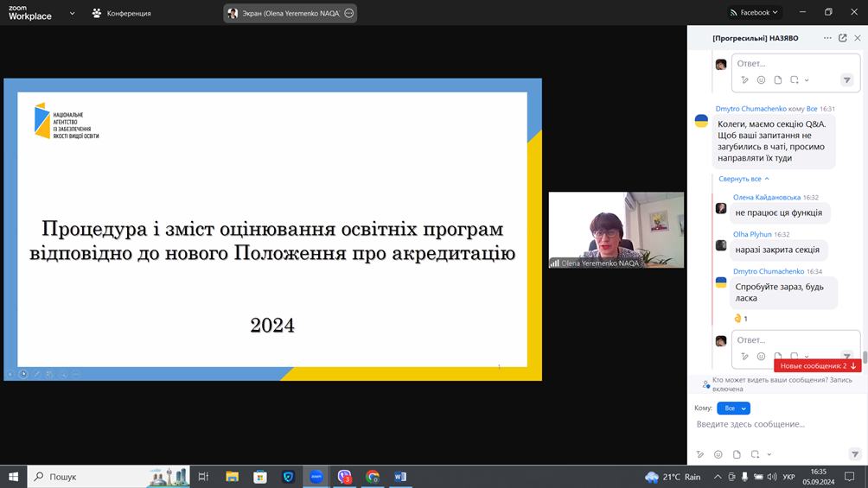
Task: Send message with bottom send arrow button
Action: click(x=854, y=454)
